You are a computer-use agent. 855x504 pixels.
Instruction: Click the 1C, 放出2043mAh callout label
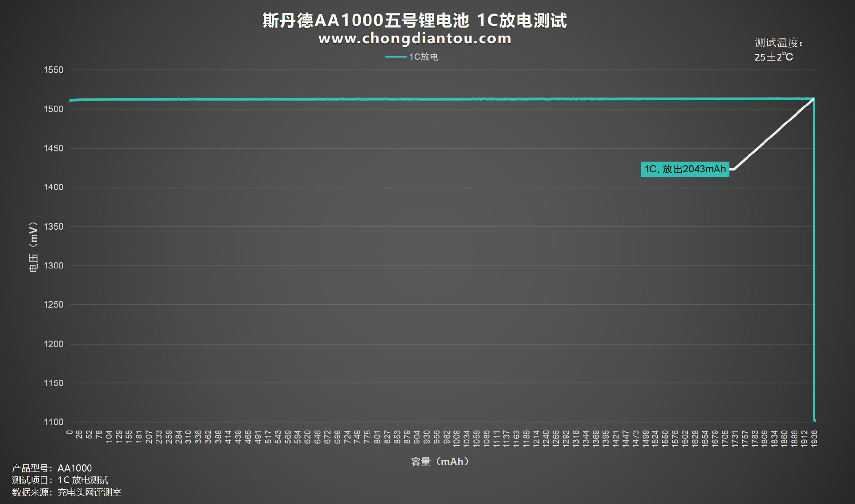[685, 169]
